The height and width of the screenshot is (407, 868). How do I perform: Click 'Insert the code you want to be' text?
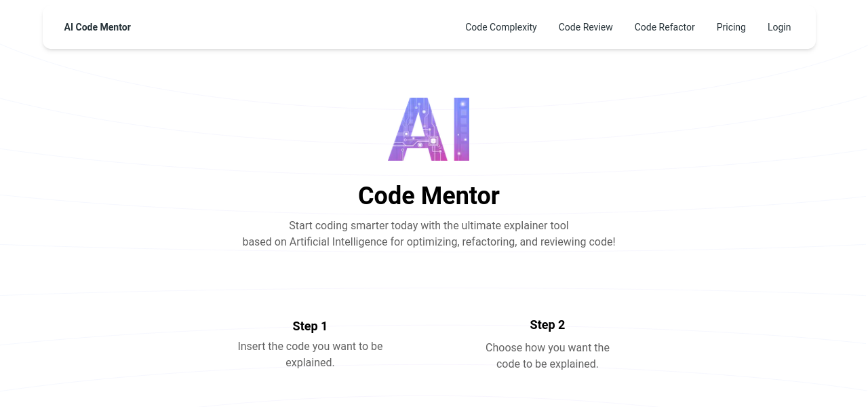point(310,346)
